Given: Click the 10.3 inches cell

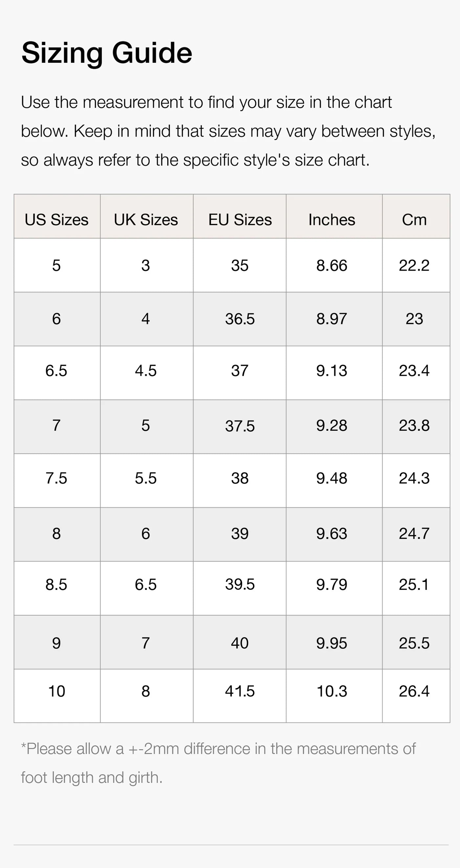Looking at the screenshot, I should pyautogui.click(x=332, y=691).
